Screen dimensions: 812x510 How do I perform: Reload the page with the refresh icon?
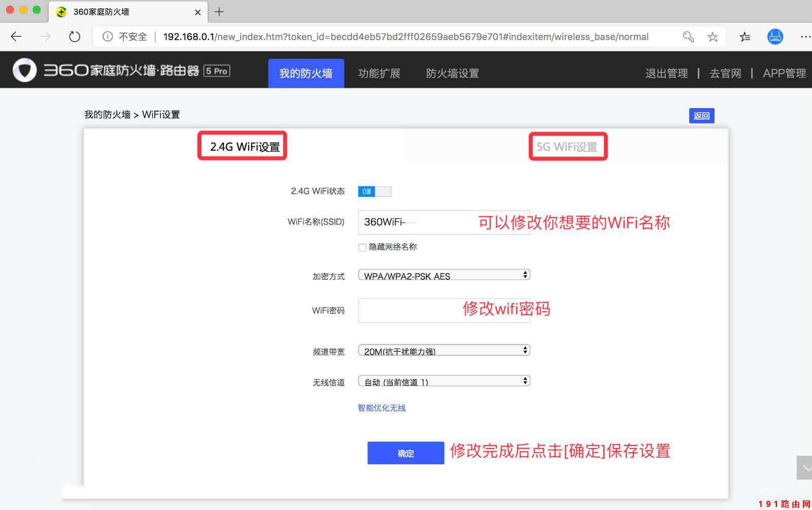tap(74, 36)
